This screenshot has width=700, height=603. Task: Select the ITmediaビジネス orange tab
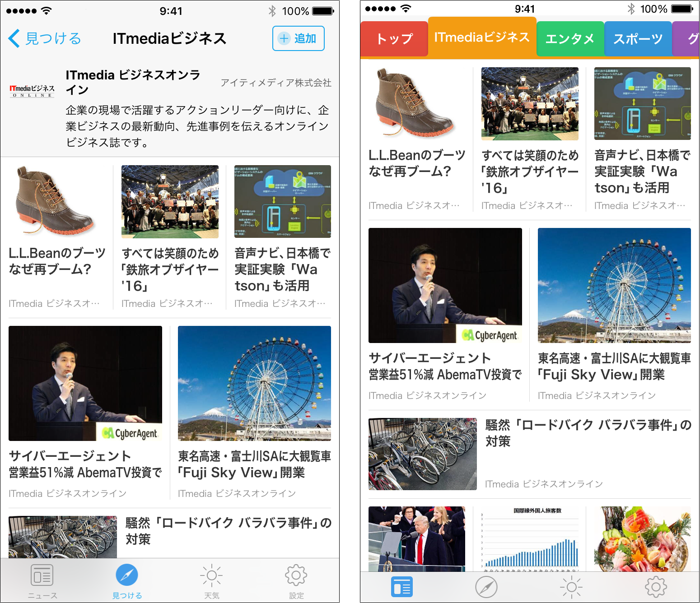(x=482, y=37)
